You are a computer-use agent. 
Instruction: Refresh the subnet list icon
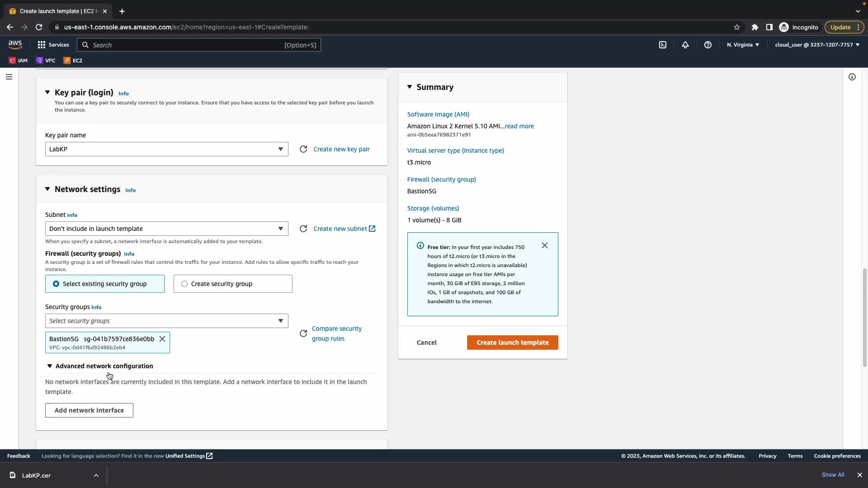point(303,229)
